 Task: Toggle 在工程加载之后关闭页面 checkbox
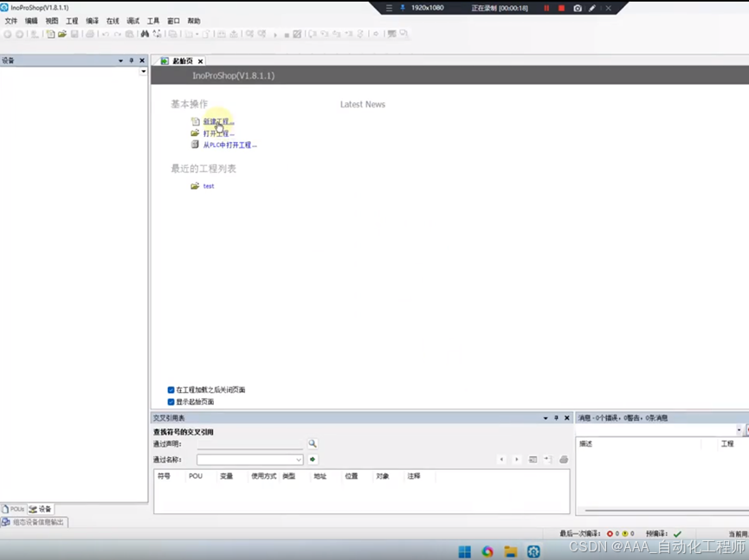tap(171, 390)
